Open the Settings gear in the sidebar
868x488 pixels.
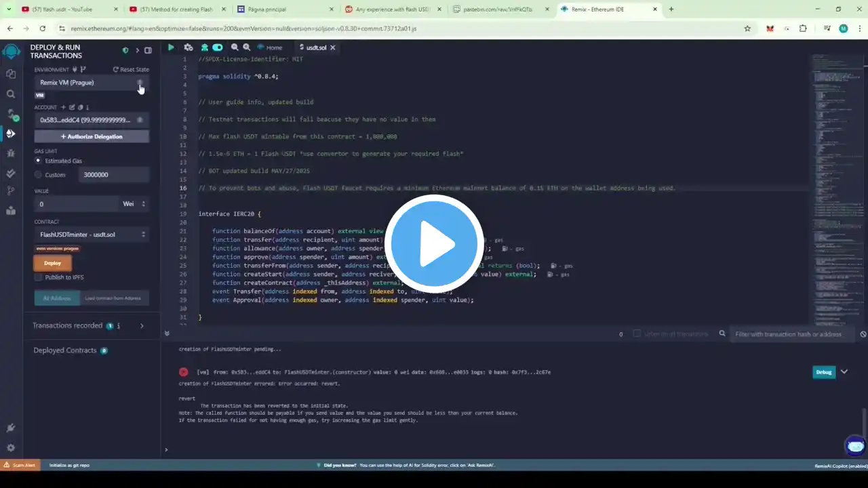[x=11, y=447]
